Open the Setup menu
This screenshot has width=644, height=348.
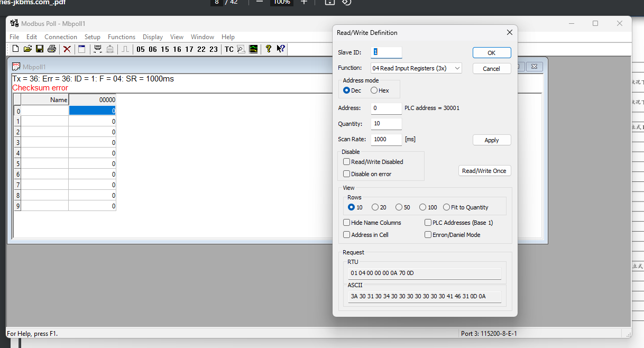tap(93, 37)
